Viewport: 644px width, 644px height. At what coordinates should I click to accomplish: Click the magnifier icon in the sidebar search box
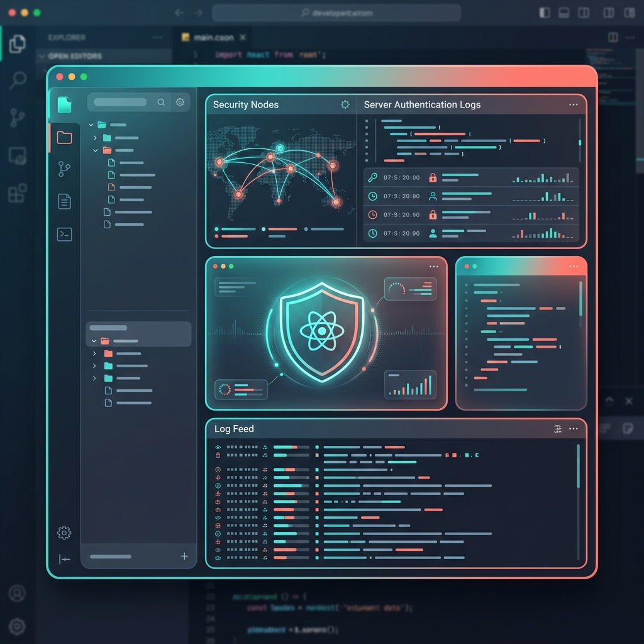click(161, 103)
